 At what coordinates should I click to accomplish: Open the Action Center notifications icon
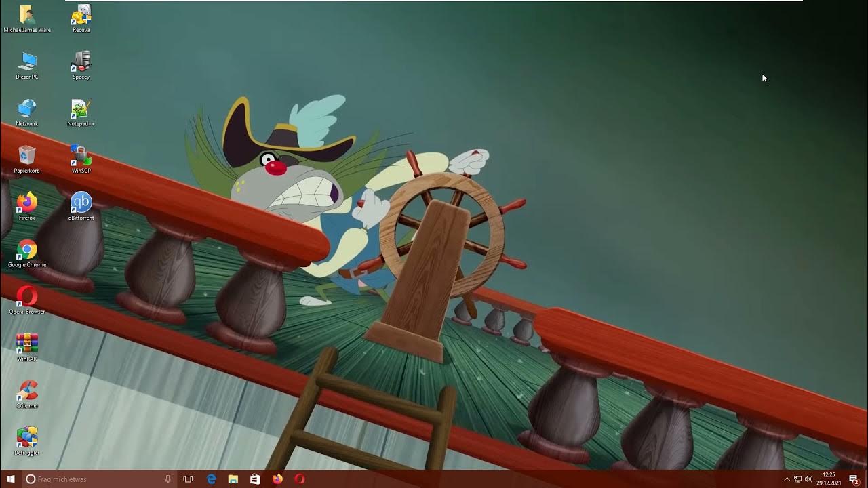854,479
